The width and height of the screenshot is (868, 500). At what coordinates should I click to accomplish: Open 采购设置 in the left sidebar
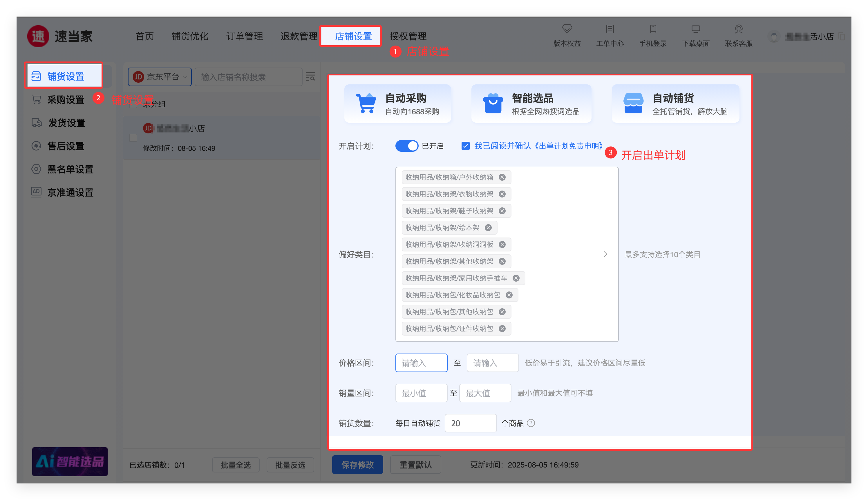65,99
